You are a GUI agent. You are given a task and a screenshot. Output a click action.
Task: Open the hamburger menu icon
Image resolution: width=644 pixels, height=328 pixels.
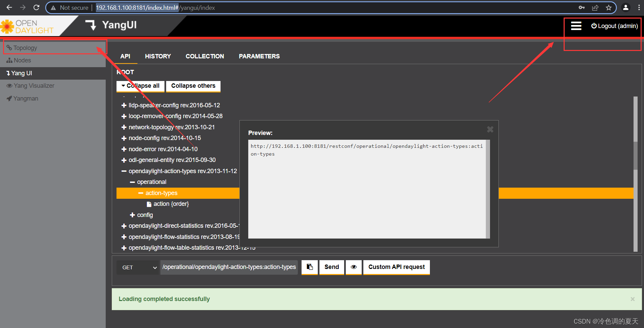[x=576, y=26]
